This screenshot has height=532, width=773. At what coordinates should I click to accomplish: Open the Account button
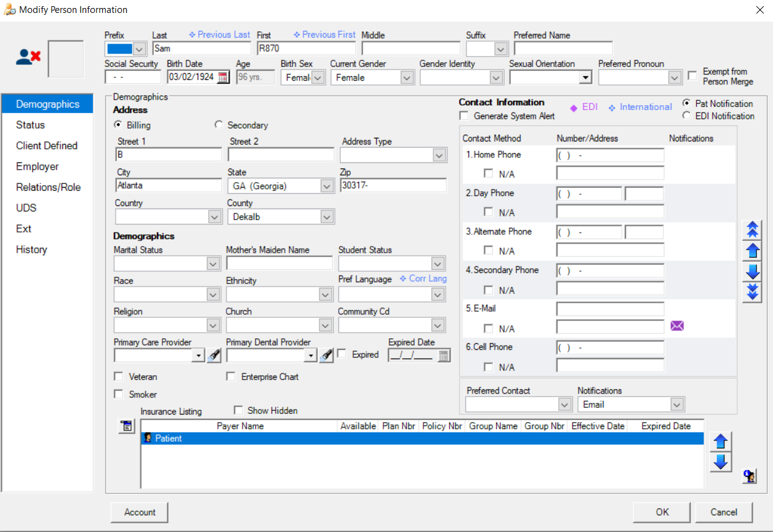click(140, 512)
